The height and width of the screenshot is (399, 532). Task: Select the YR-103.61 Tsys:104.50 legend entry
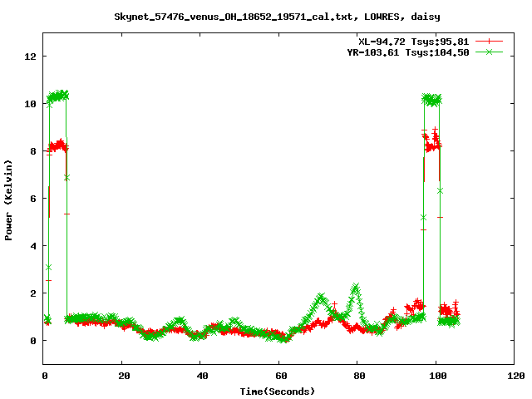[x=408, y=52]
